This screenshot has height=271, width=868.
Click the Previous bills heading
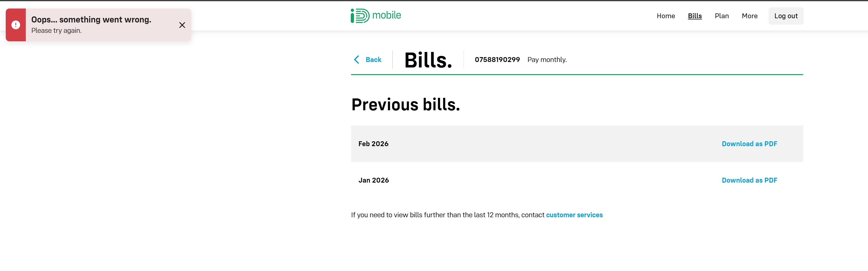tap(405, 105)
